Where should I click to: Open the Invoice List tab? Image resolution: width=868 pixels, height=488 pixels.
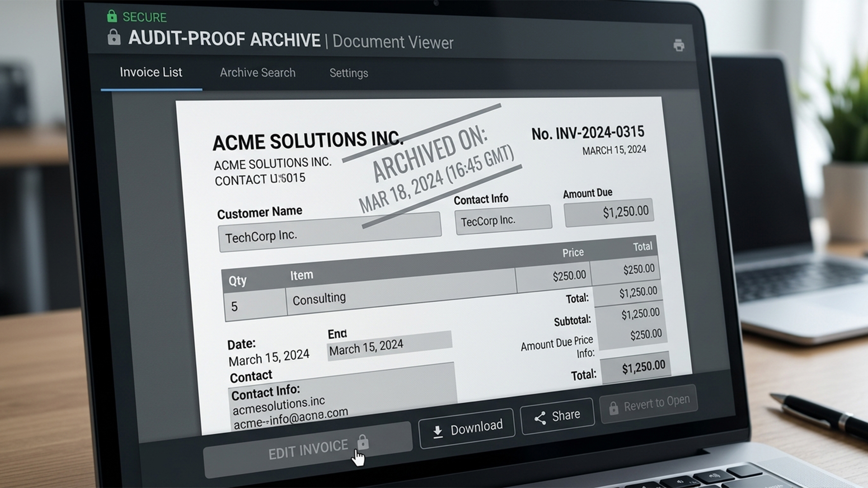coord(151,72)
